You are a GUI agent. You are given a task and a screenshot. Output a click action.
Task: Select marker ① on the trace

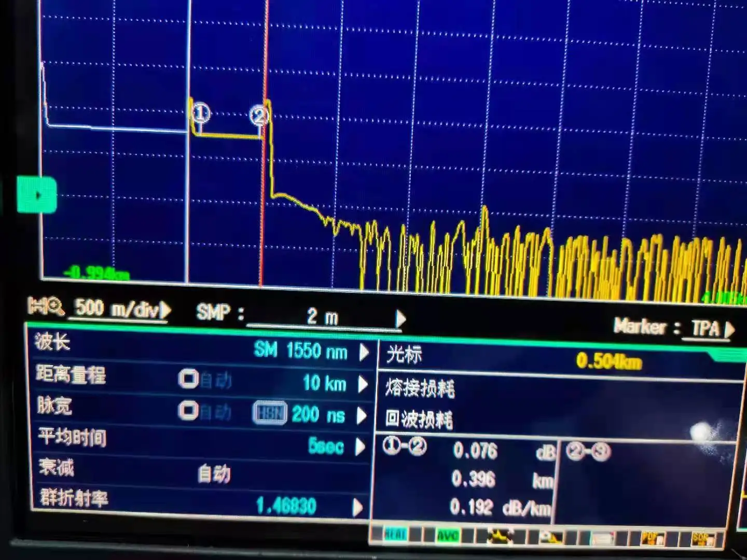pos(201,113)
